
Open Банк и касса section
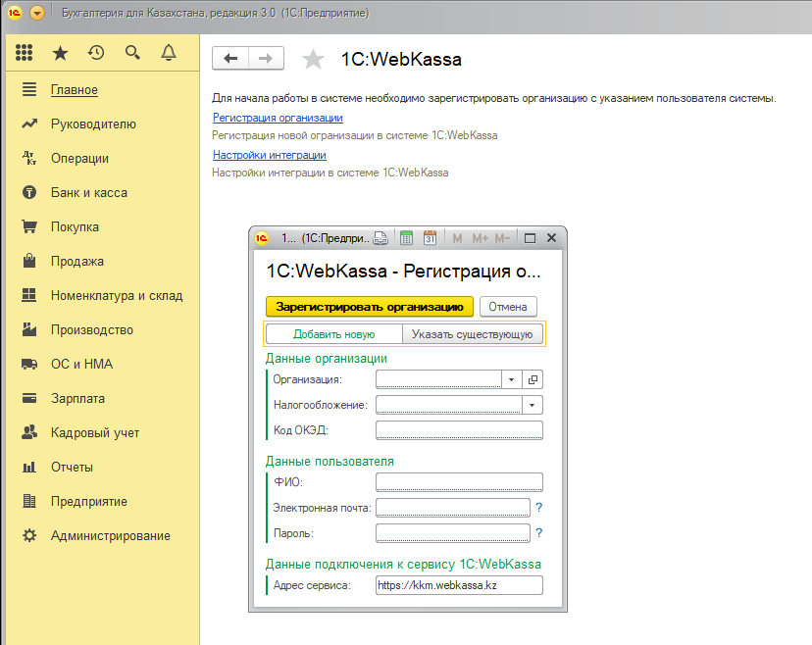(x=89, y=192)
